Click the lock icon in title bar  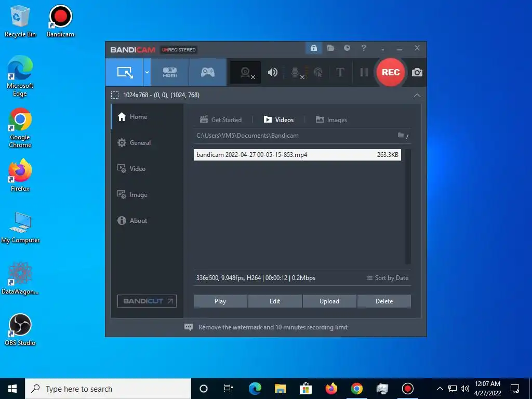pos(313,48)
